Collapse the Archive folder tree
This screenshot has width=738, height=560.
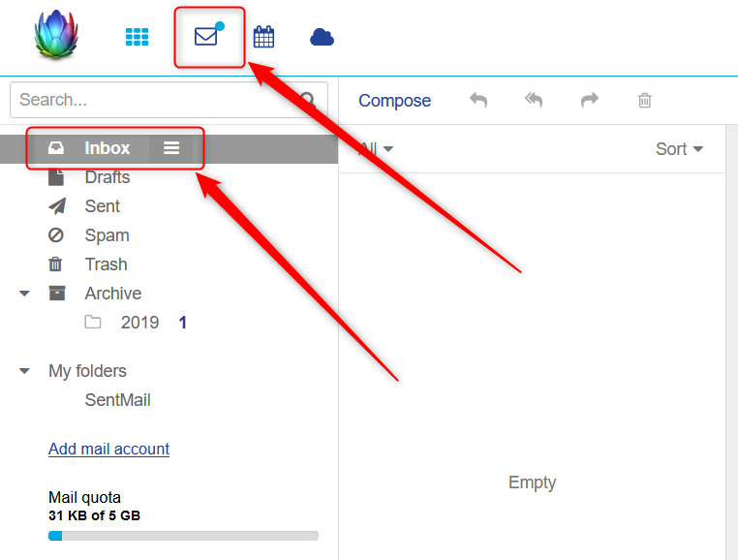(24, 294)
